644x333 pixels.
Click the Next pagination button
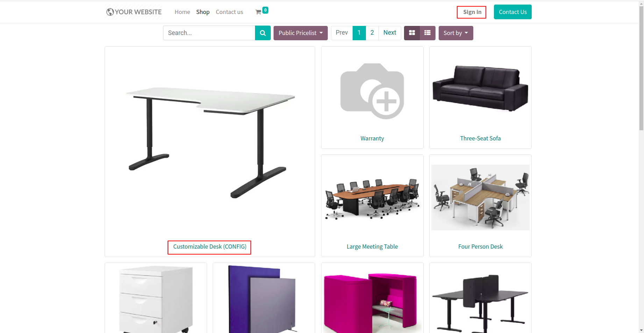point(390,33)
